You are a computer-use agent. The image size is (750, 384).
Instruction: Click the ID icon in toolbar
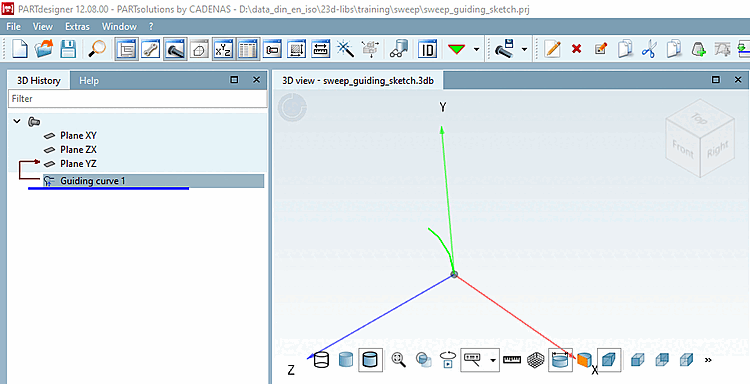[428, 49]
